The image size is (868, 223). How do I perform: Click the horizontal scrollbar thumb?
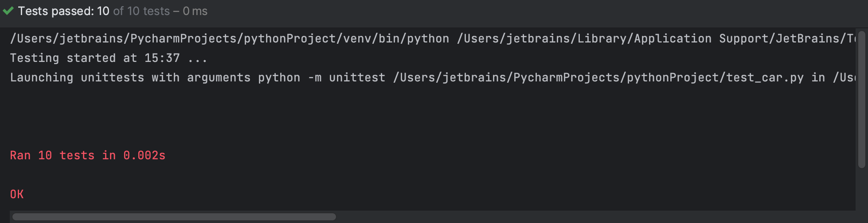(174, 217)
